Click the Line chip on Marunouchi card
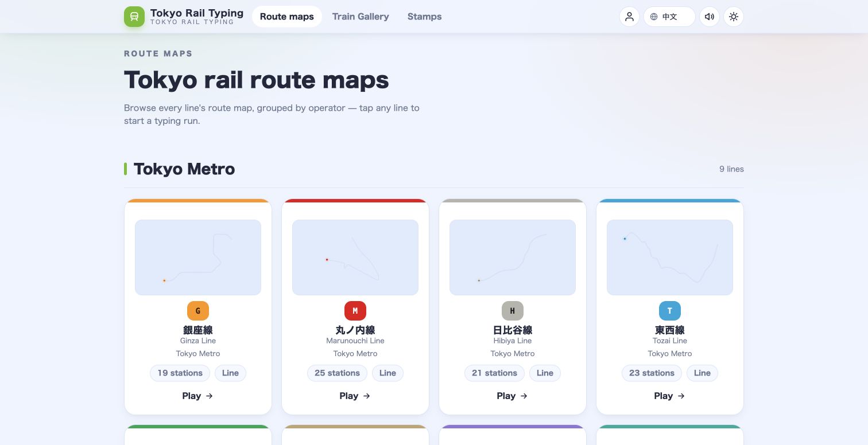868x445 pixels. pos(387,373)
